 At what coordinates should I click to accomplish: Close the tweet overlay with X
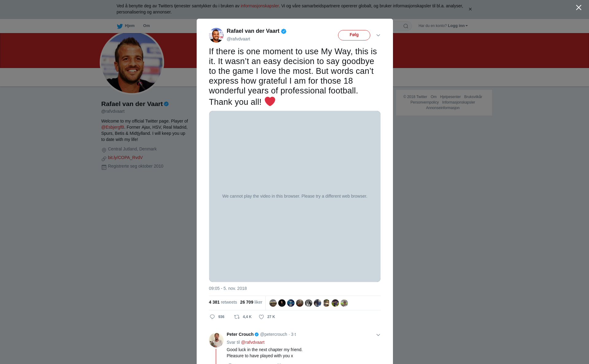point(579,8)
